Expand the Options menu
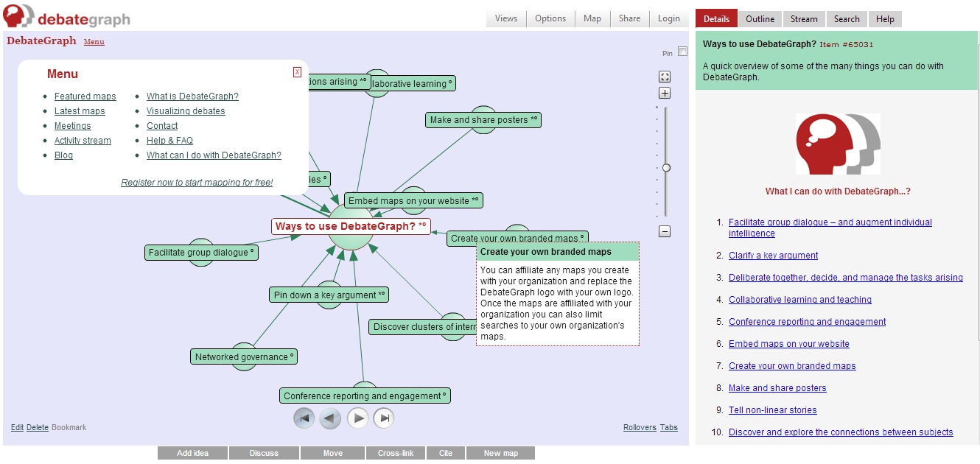Viewport: 980px width, 464px height. (550, 18)
